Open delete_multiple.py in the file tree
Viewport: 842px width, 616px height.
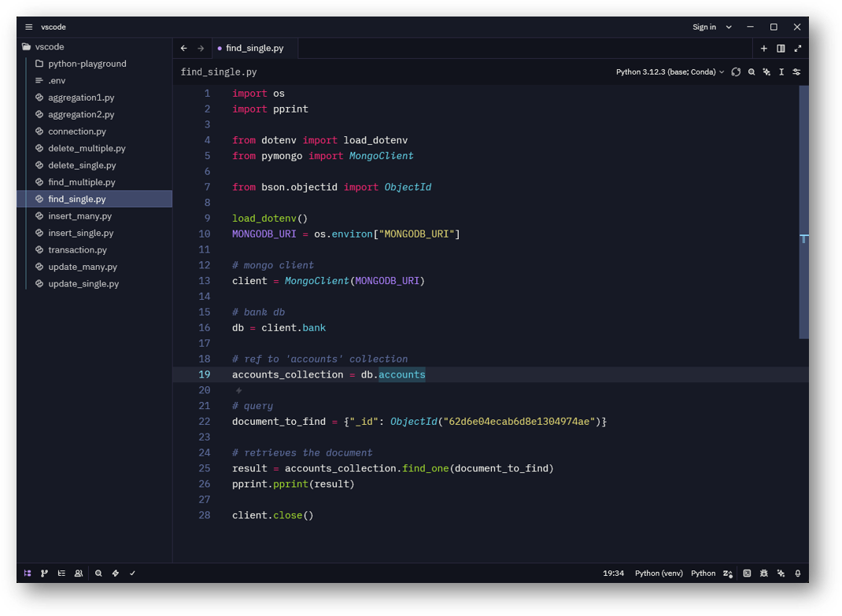click(94, 148)
